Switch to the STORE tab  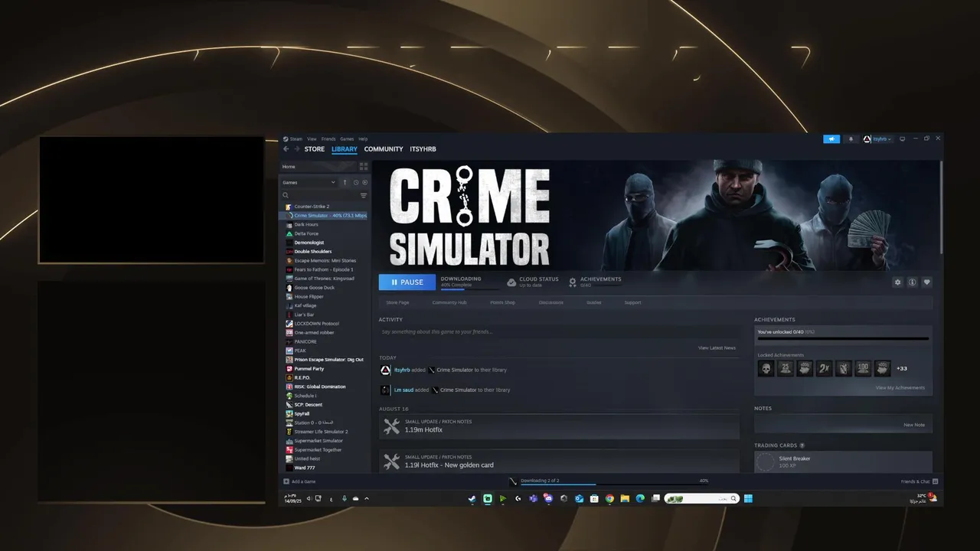(315, 149)
